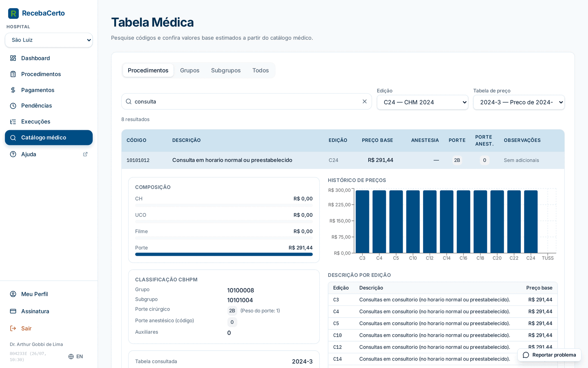The height and width of the screenshot is (368, 588).
Task: Open Pagamentos via the dollar icon
Action: pos(13,90)
